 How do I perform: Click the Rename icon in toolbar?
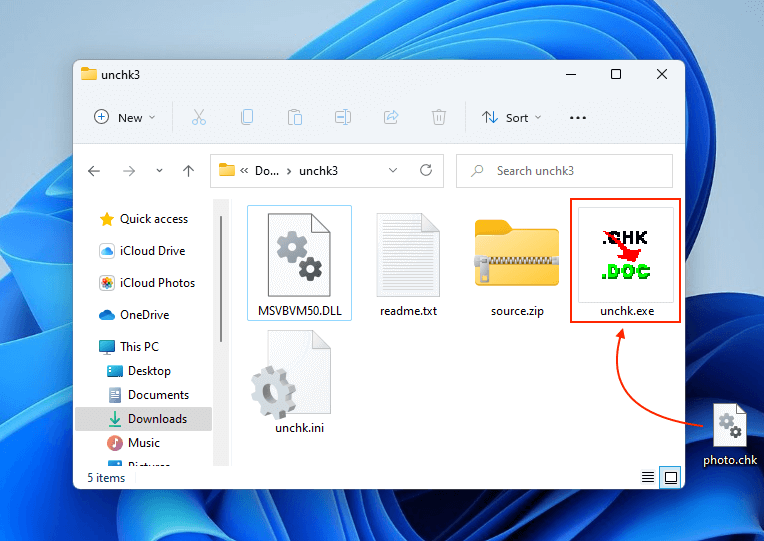(343, 117)
